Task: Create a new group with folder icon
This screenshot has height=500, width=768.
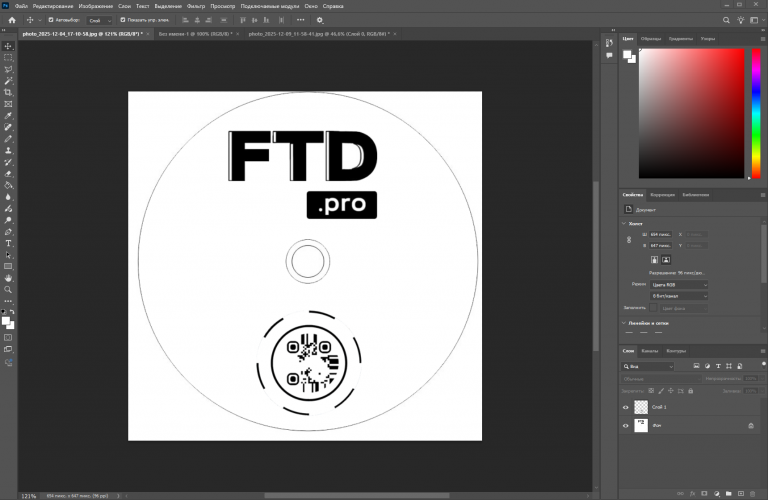Action: [729, 494]
